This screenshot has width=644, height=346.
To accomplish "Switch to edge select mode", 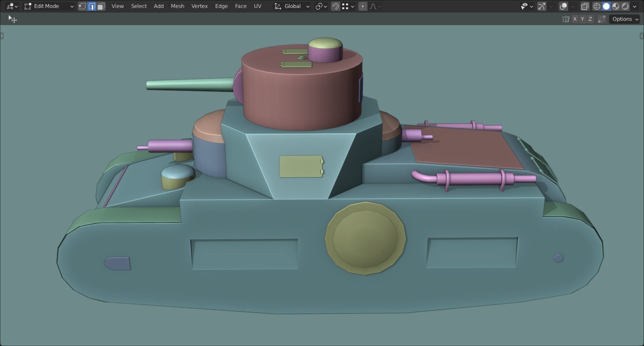I will click(92, 6).
